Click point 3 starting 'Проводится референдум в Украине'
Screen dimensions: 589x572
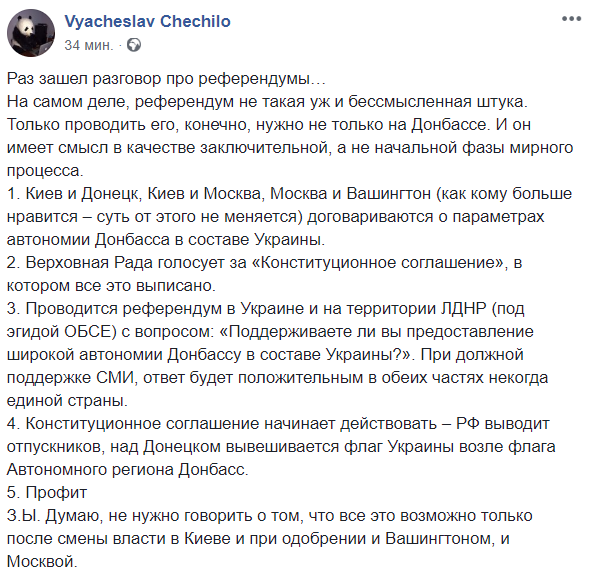[265, 309]
